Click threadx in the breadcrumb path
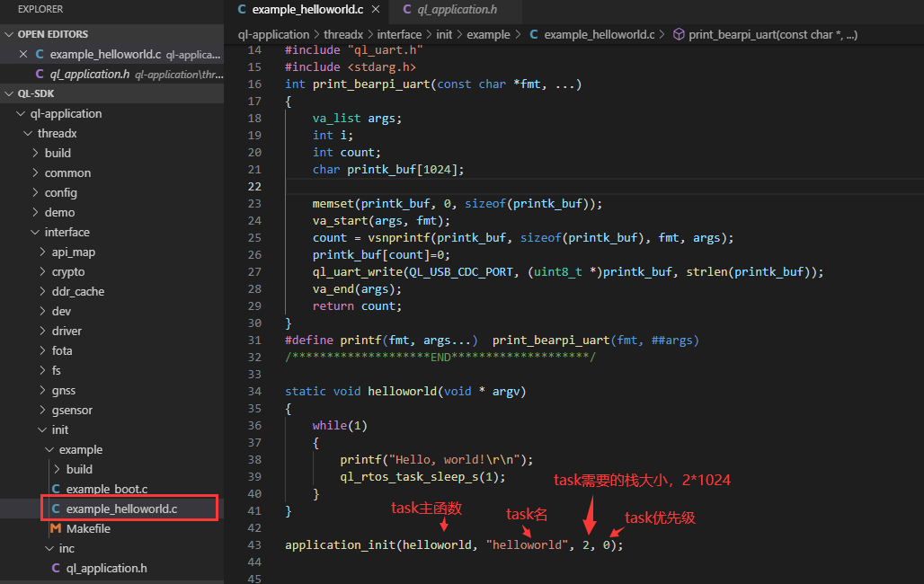Image resolution: width=924 pixels, height=584 pixels. (343, 35)
